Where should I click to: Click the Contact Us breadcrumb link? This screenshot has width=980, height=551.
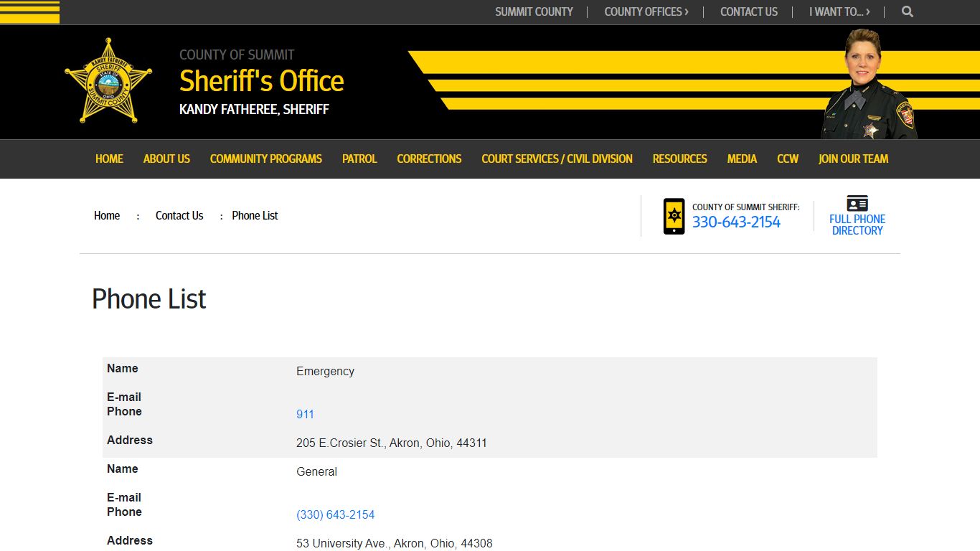179,215
